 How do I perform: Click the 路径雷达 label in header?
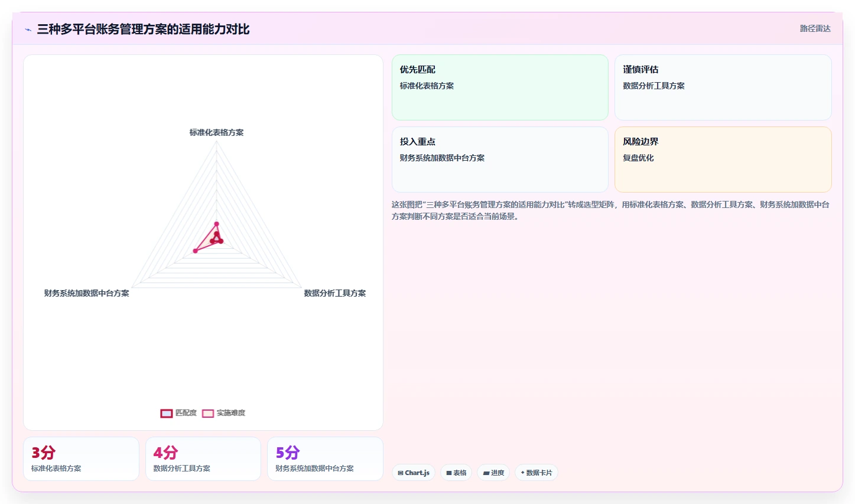coord(815,28)
